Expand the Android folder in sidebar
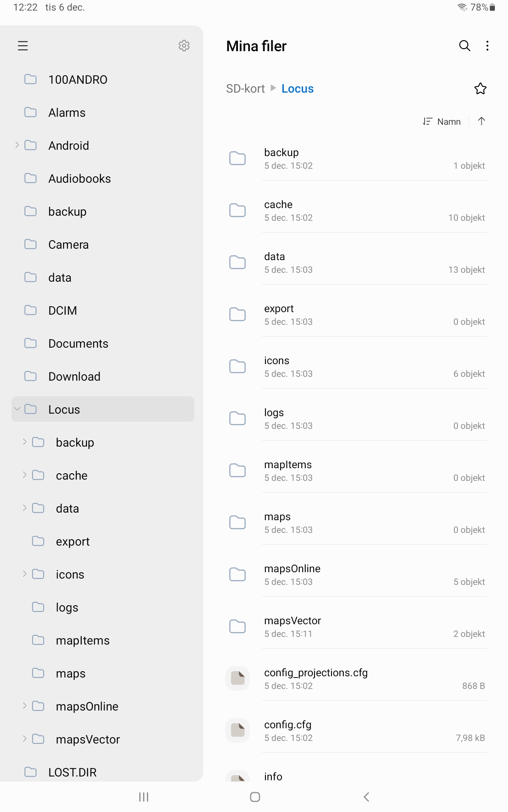Viewport: 508px width, 812px height. [x=17, y=145]
